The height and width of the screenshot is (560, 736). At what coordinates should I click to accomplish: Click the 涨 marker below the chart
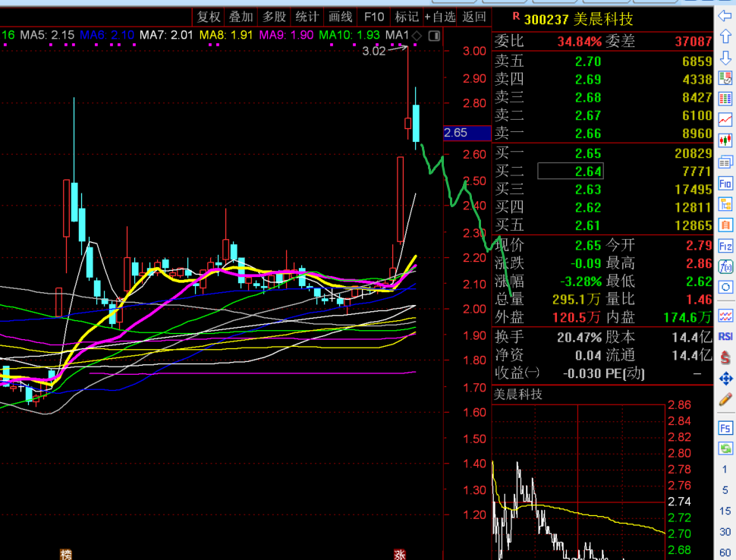coord(399,555)
